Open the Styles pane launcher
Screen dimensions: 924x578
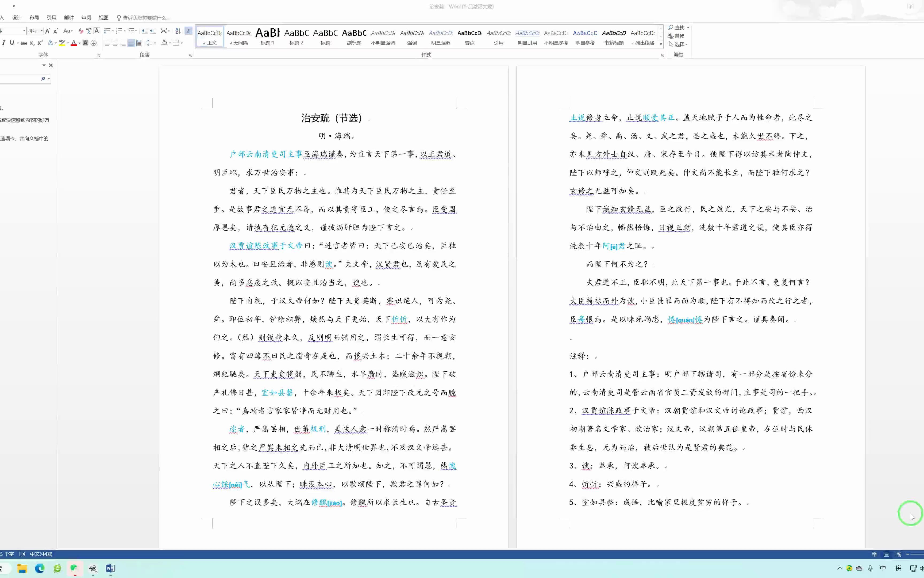click(x=663, y=55)
